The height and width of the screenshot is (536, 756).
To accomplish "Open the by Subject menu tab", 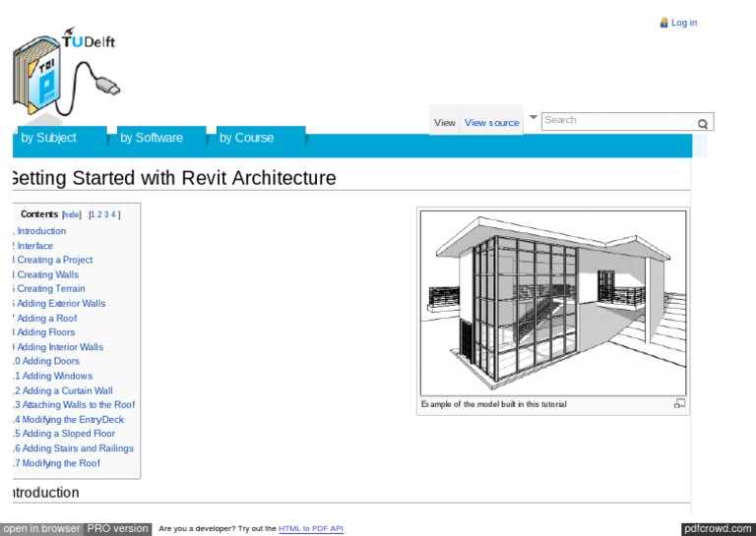I will (x=60, y=138).
